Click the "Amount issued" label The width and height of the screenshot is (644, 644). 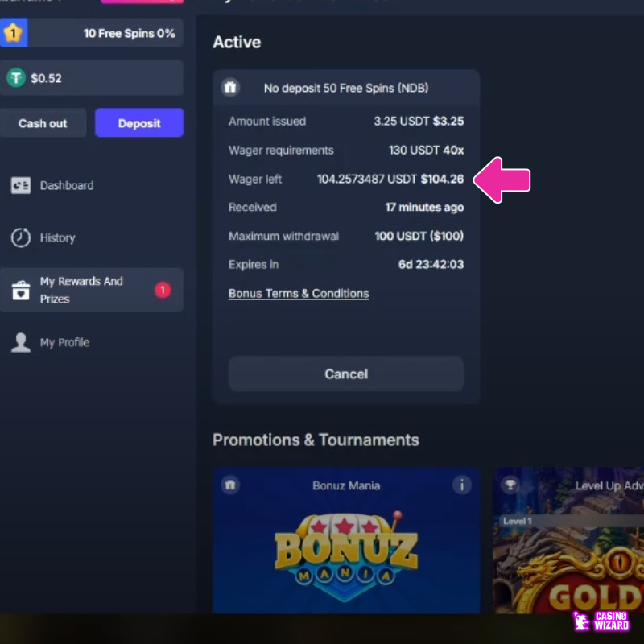tap(267, 122)
